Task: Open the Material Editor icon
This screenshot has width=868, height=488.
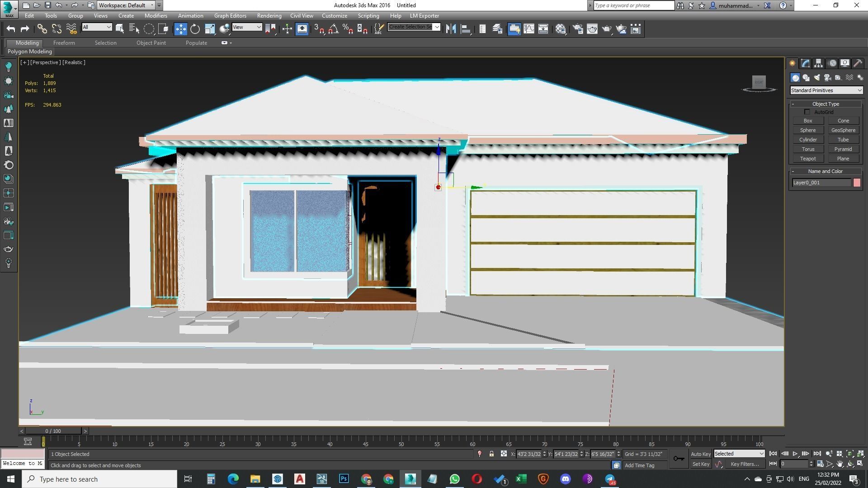Action: (561, 29)
